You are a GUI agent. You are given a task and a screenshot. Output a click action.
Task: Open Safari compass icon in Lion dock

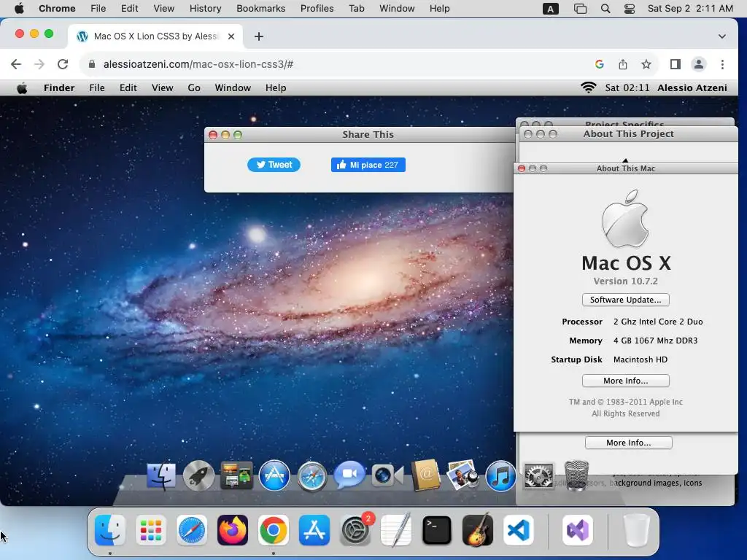(x=312, y=476)
